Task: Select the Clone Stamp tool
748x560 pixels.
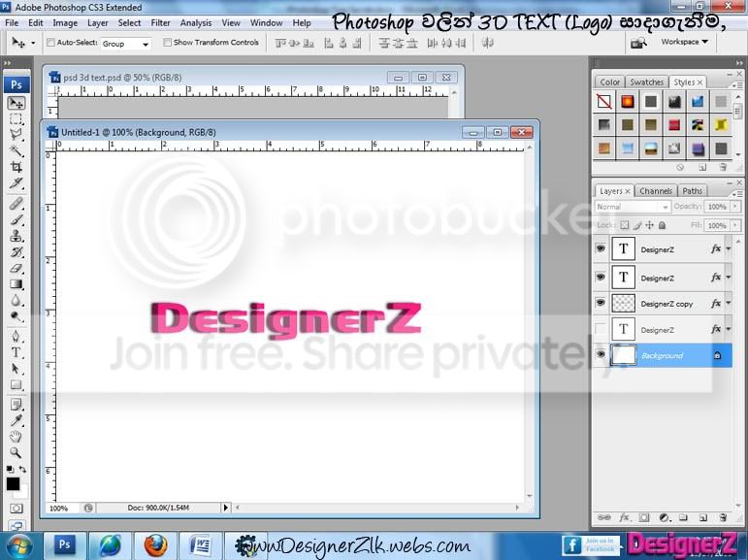Action: (16, 236)
